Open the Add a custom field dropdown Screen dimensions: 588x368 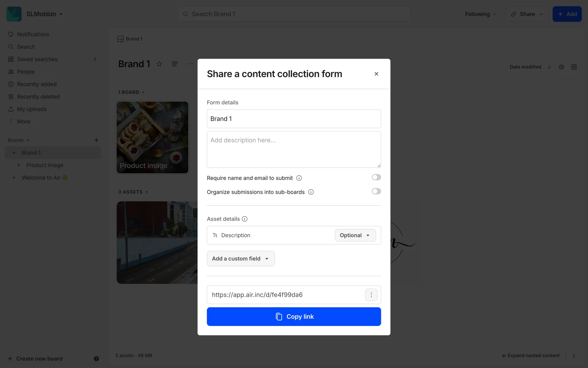click(241, 259)
